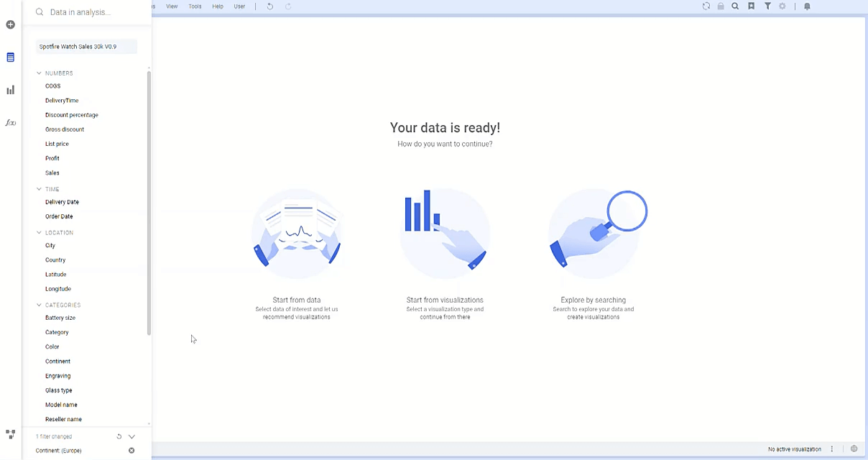Remove the Continent: (Europe) filter

(x=131, y=451)
